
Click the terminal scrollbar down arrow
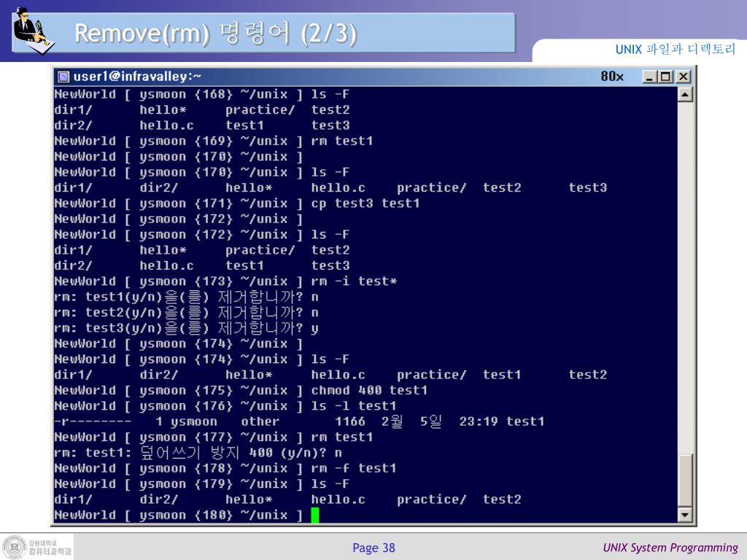[684, 514]
